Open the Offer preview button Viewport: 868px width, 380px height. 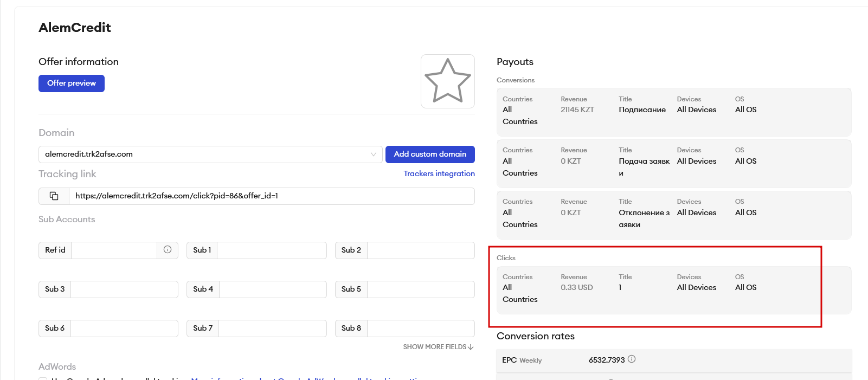pyautogui.click(x=72, y=83)
